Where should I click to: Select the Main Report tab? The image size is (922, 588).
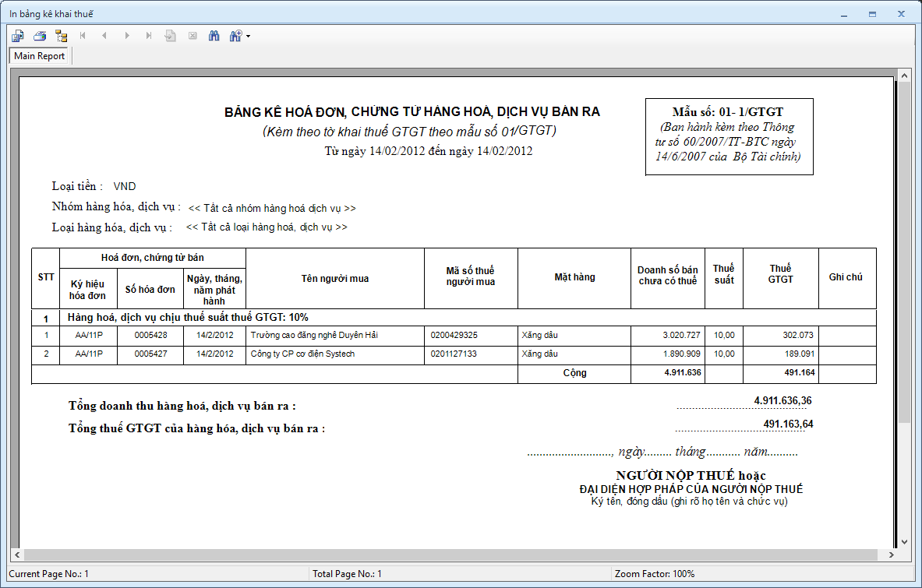pos(40,56)
